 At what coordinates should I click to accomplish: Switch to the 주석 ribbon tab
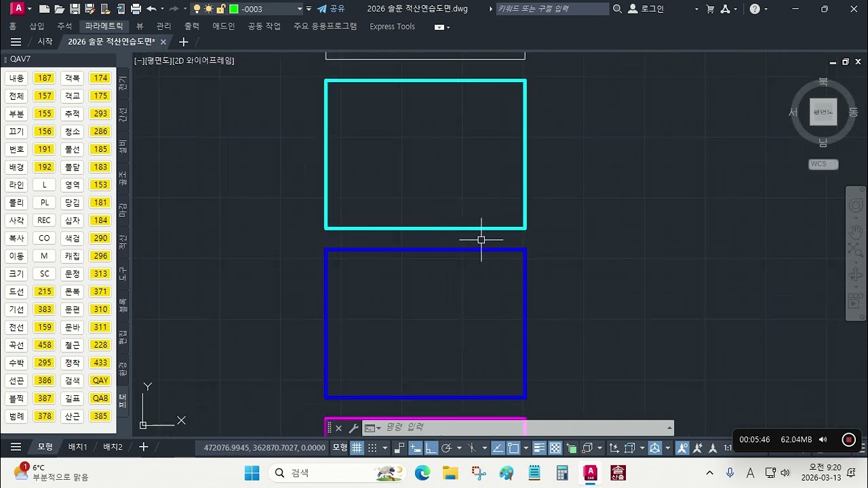coord(64,26)
